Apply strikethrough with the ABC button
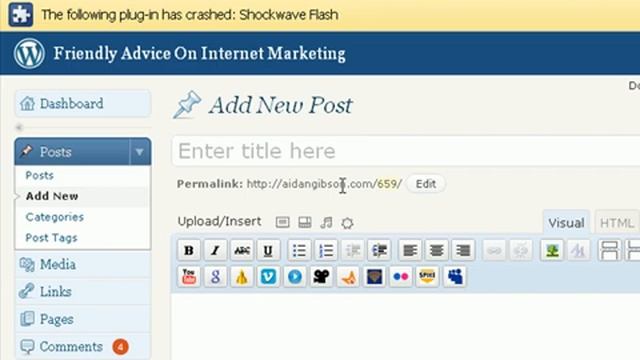This screenshot has width=640, height=360. [x=242, y=250]
